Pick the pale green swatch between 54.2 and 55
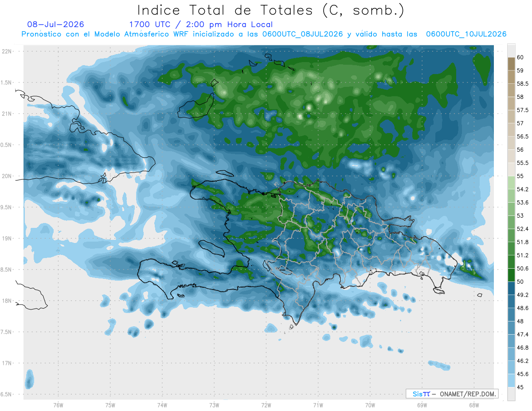Image resolution: width=532 pixels, height=411 pixels. coord(511,183)
